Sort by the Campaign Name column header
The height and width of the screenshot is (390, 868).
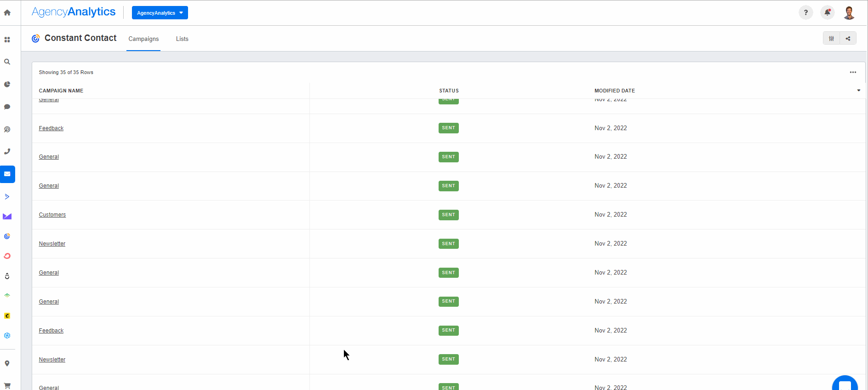click(x=61, y=91)
